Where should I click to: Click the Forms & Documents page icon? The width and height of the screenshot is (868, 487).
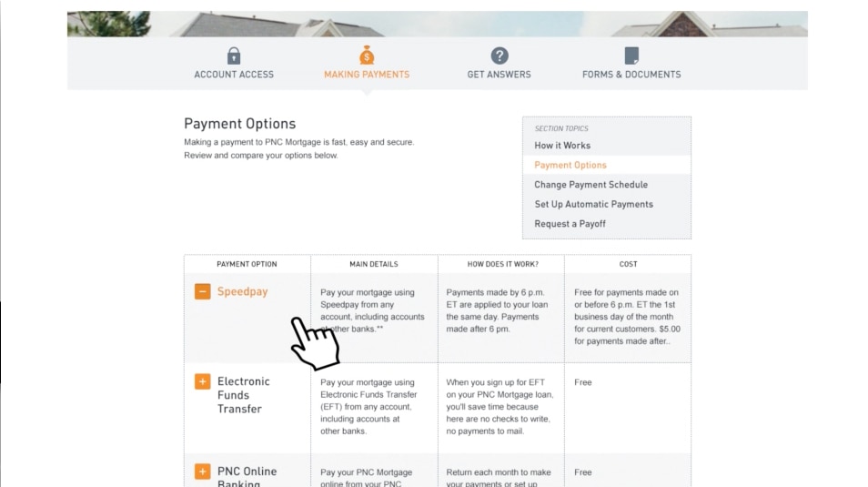631,56
